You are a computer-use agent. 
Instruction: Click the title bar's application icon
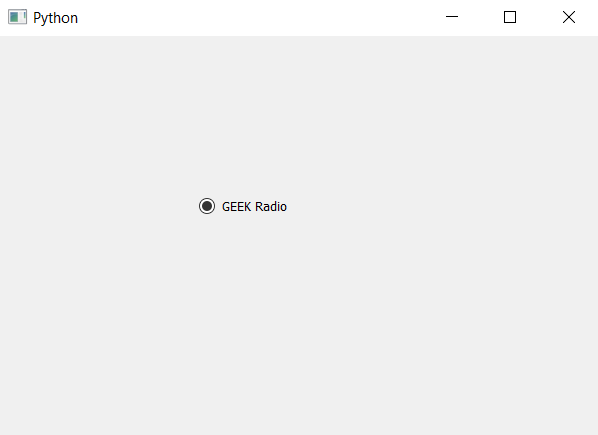pyautogui.click(x=18, y=17)
